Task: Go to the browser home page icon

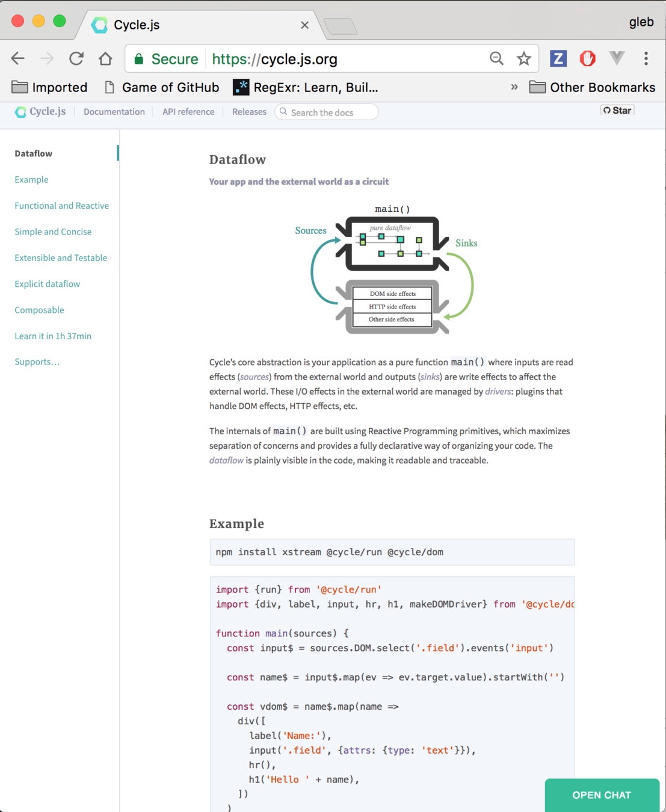Action: (x=105, y=58)
